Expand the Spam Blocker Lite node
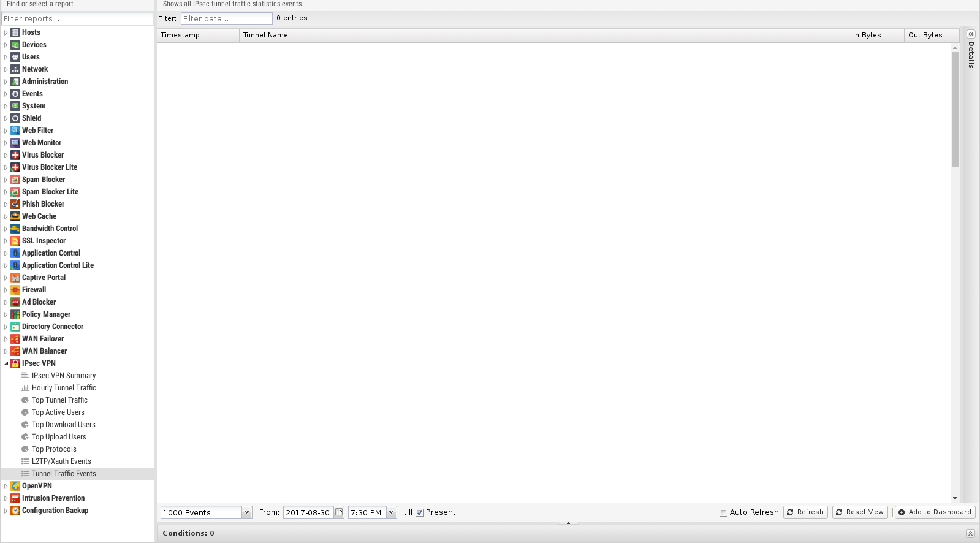 coord(6,192)
